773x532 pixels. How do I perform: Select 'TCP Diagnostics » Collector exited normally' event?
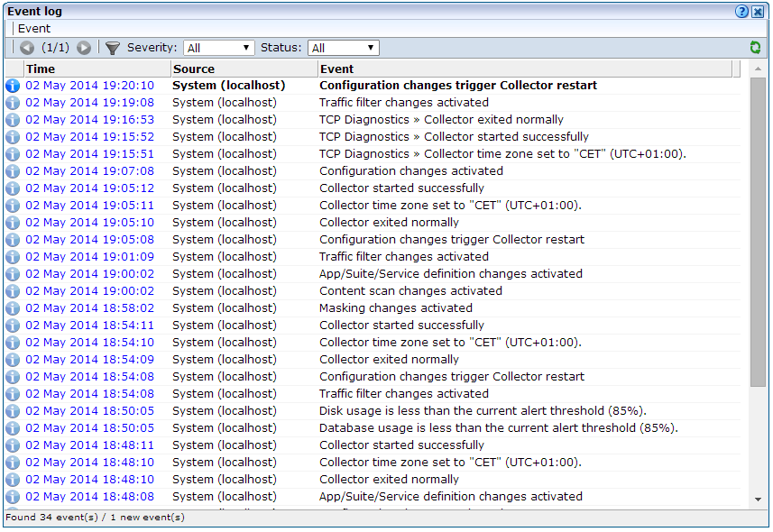click(x=441, y=120)
